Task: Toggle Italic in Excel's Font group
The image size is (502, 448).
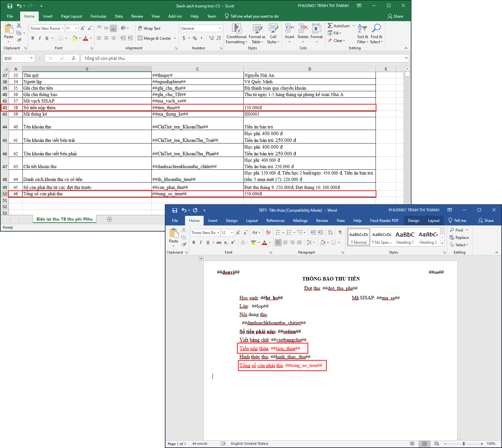Action: 40,38
